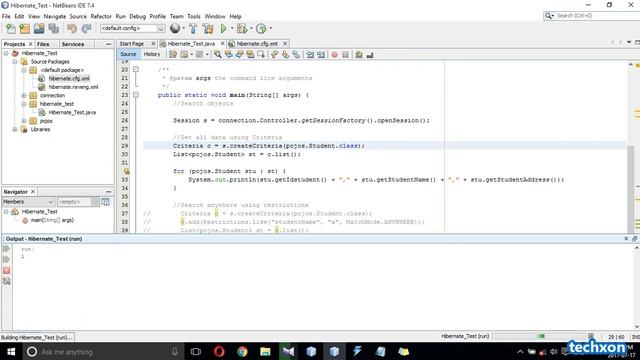Screen dimensions: 640x360
Task: Switch to the hibernate.cfg.xml editor tab
Action: [257, 44]
